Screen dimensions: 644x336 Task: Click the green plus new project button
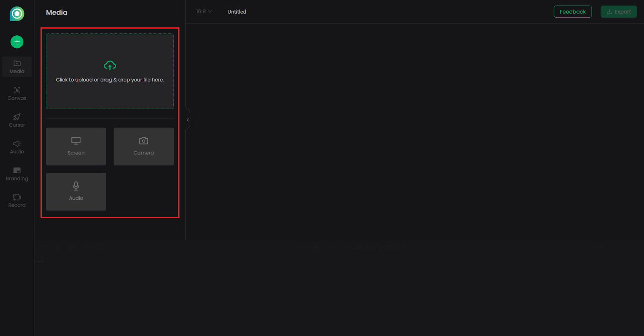17,42
